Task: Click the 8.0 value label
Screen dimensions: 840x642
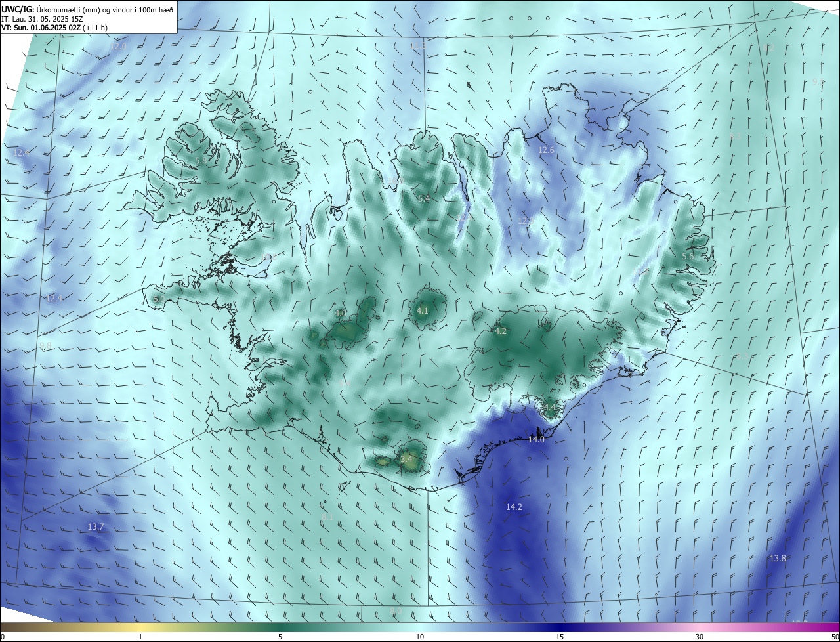Action: pyautogui.click(x=396, y=611)
